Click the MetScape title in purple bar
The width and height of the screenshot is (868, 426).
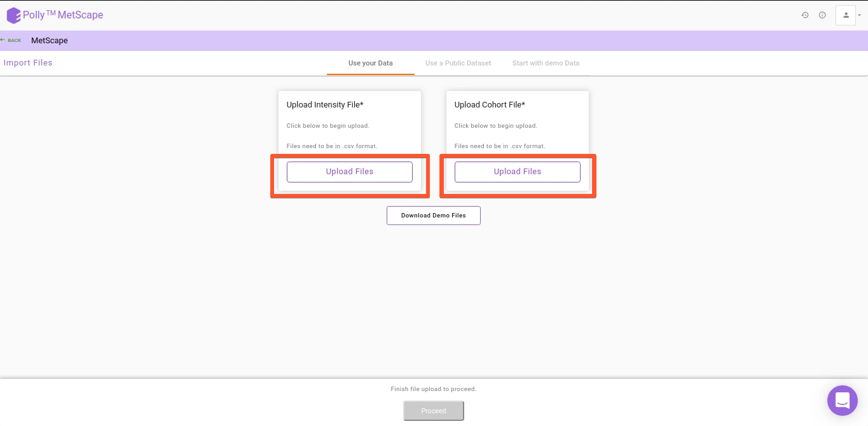[x=50, y=41]
